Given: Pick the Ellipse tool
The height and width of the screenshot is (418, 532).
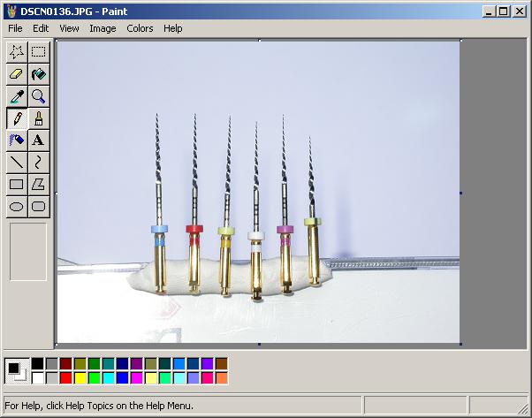Looking at the screenshot, I should click(x=17, y=206).
